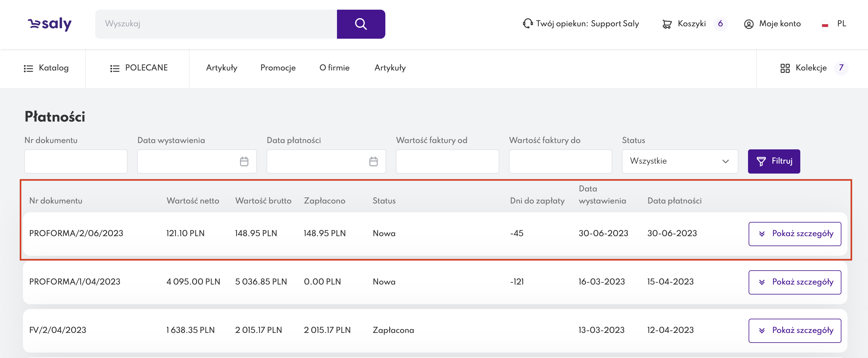Expand details for PROFORMA/2/06/2023
The height and width of the screenshot is (358, 868).
click(x=794, y=234)
